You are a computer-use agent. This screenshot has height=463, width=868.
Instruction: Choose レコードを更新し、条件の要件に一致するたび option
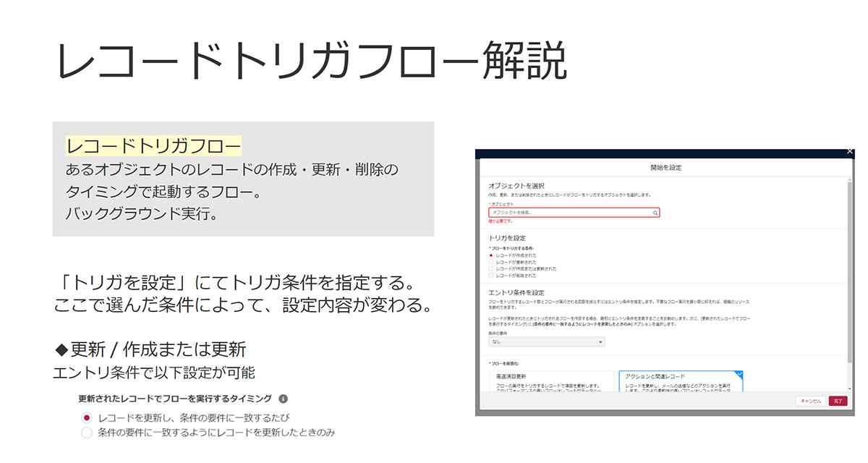click(x=87, y=418)
